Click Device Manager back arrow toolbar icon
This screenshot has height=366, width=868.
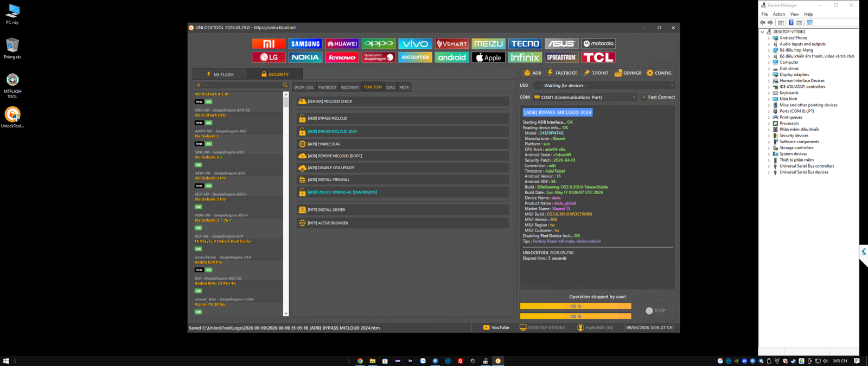[x=763, y=23]
